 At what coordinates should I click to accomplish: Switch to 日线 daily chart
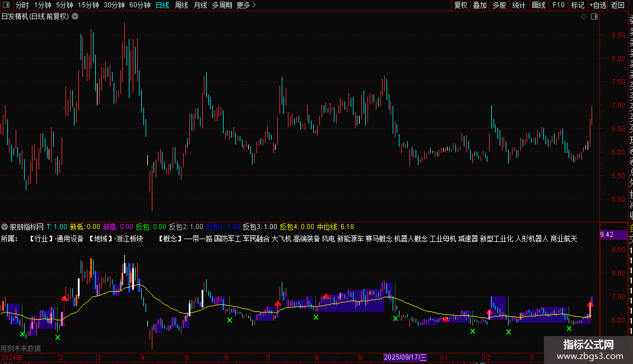point(162,5)
